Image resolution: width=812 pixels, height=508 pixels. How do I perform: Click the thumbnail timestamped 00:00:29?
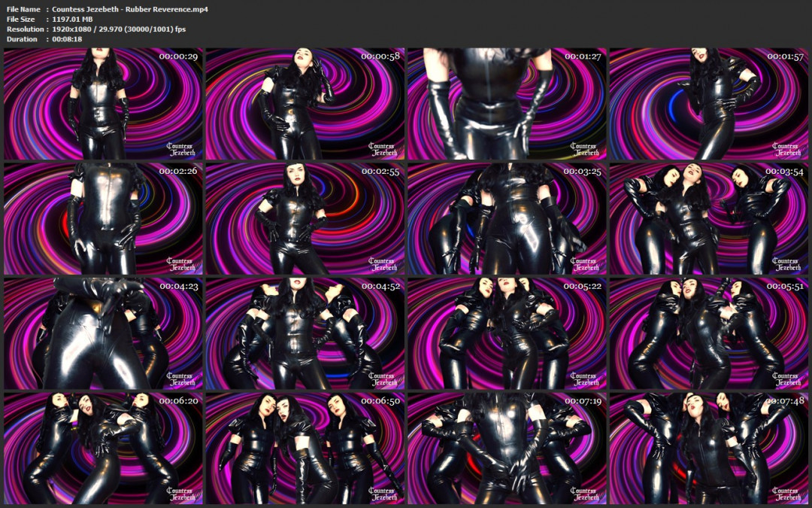click(103, 104)
